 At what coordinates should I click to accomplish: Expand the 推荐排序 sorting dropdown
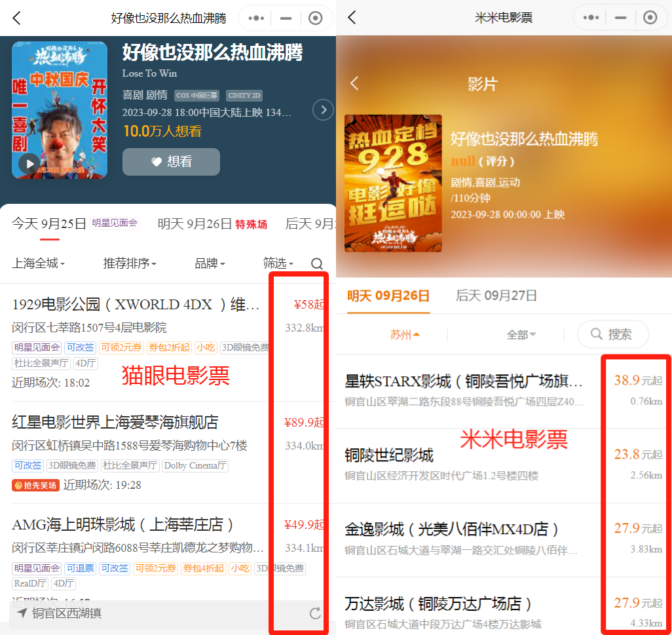(x=130, y=263)
